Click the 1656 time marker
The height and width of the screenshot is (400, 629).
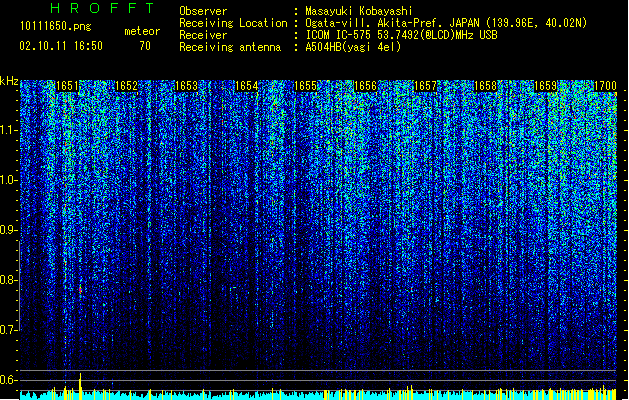365,86
